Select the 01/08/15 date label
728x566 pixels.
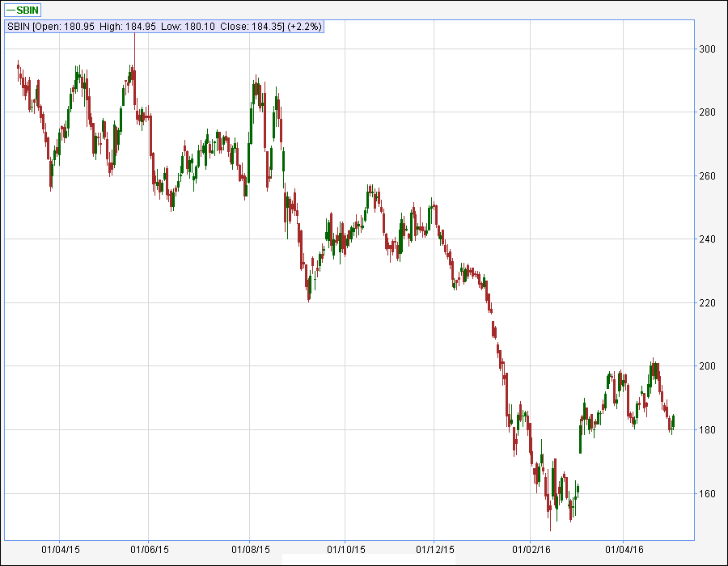click(x=249, y=549)
